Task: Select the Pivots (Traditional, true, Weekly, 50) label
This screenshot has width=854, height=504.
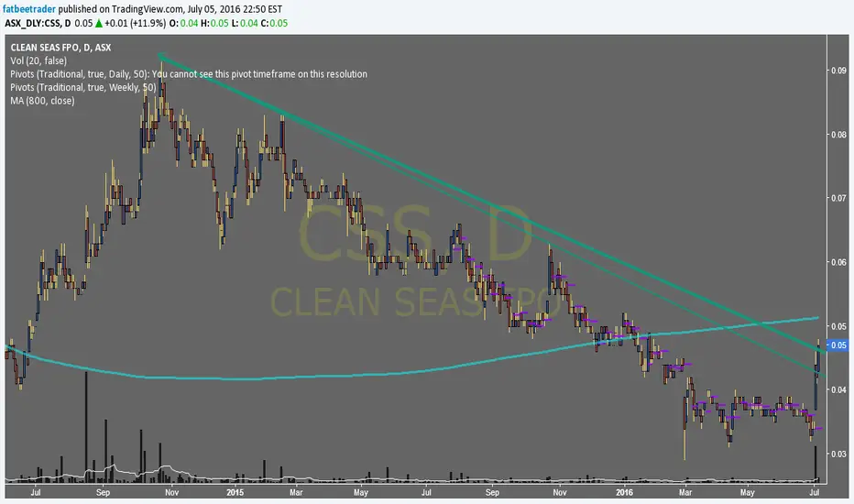Action: pos(82,87)
